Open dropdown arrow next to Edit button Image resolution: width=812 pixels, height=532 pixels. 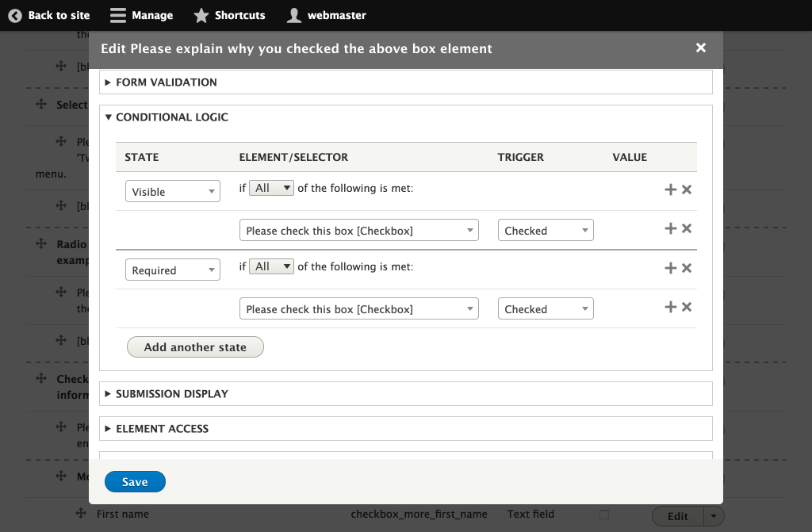pos(714,516)
